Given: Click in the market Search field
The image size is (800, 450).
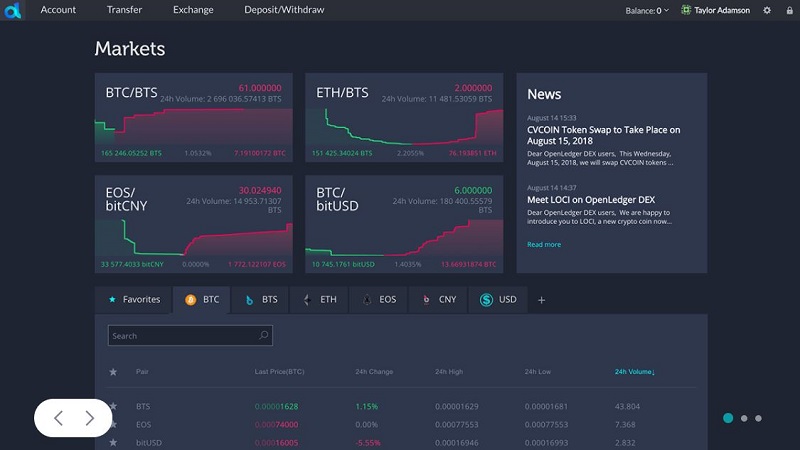Looking at the screenshot, I should click(x=190, y=335).
